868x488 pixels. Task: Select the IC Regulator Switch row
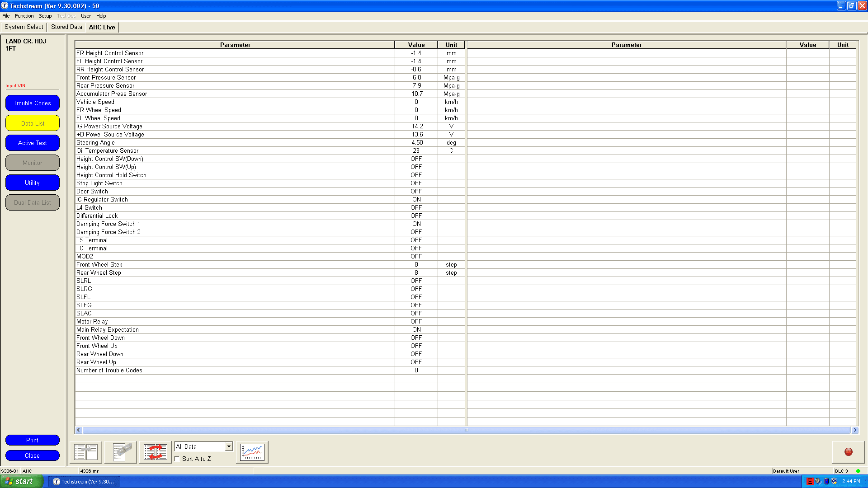click(270, 200)
